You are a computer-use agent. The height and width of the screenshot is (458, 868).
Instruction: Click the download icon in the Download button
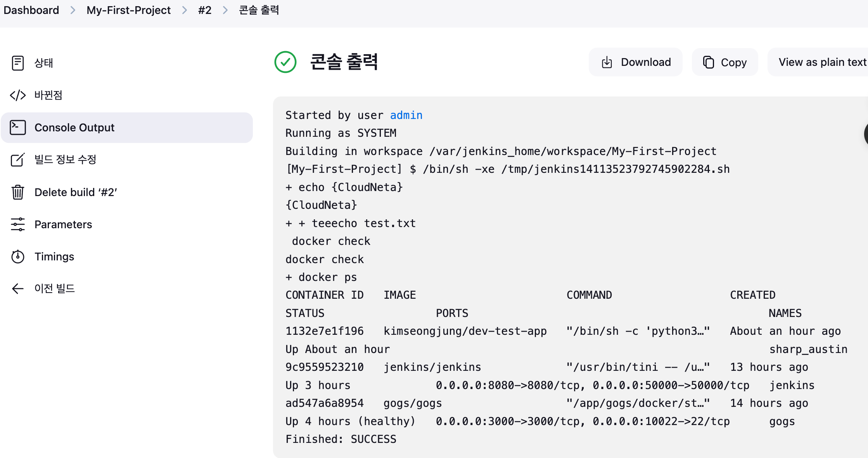607,62
